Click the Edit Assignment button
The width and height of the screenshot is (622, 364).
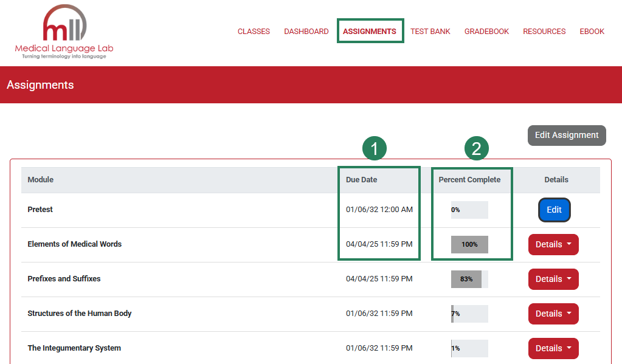tap(566, 135)
